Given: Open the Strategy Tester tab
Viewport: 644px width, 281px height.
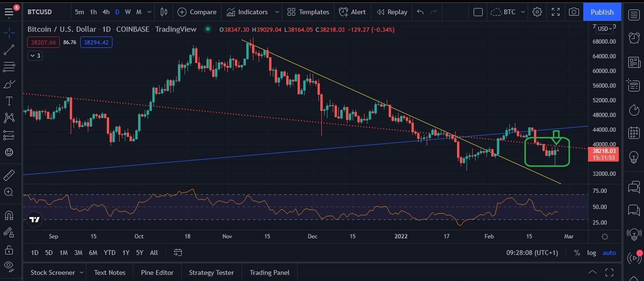Looking at the screenshot, I should coord(211,272).
